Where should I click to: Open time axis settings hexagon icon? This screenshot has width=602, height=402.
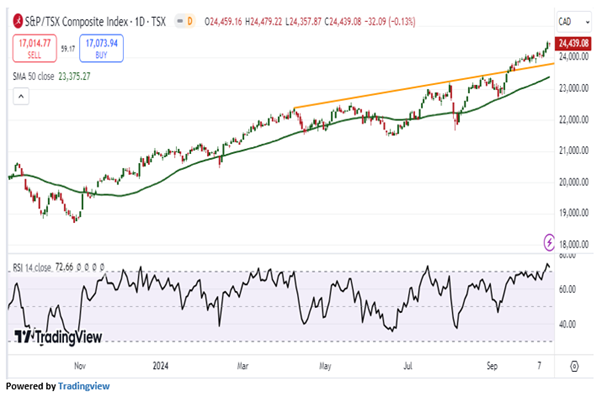tap(574, 366)
